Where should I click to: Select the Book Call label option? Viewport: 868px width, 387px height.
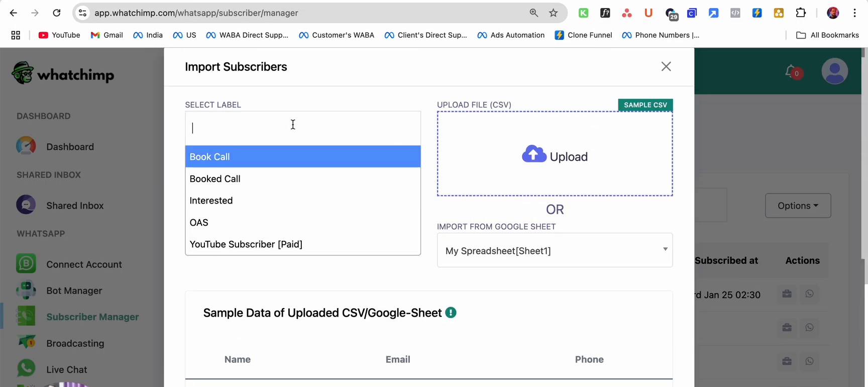tap(303, 157)
